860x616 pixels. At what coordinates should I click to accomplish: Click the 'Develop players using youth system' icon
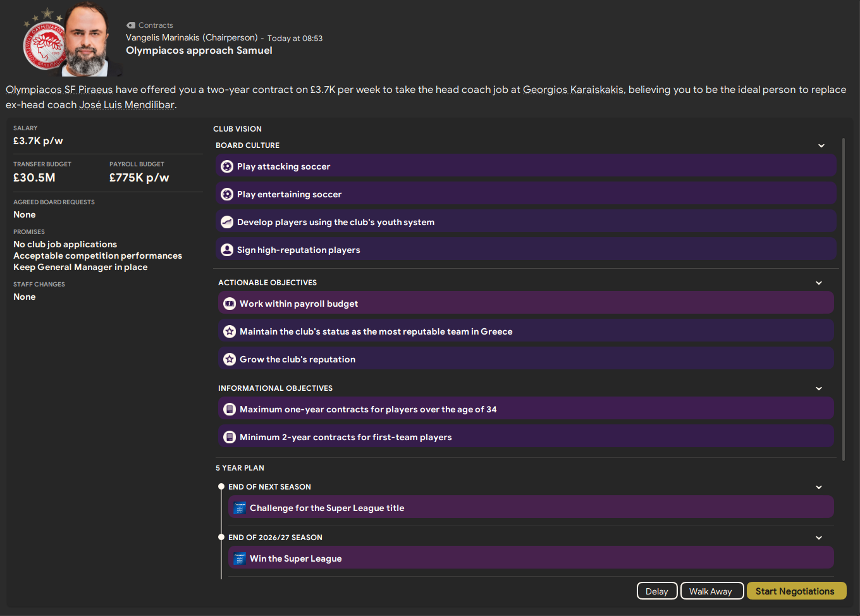227,222
